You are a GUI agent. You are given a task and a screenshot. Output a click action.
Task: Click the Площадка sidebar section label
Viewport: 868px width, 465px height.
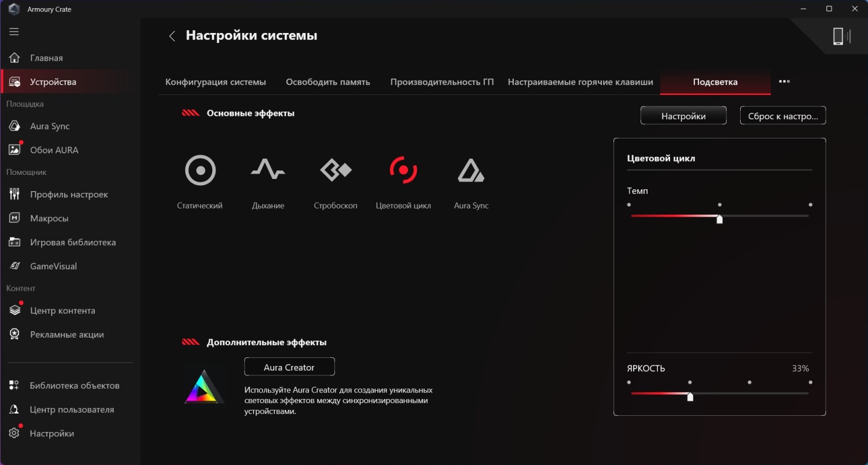coord(25,104)
